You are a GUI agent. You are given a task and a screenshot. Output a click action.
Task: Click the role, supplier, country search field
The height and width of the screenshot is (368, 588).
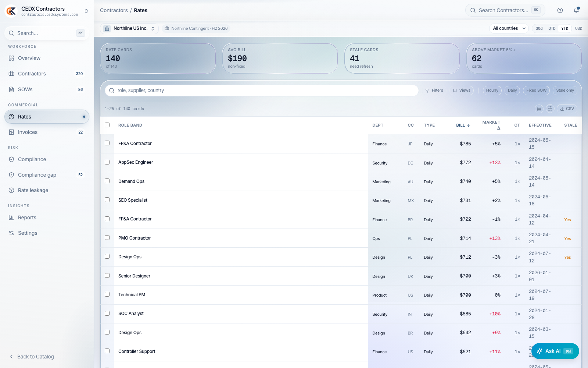point(262,91)
